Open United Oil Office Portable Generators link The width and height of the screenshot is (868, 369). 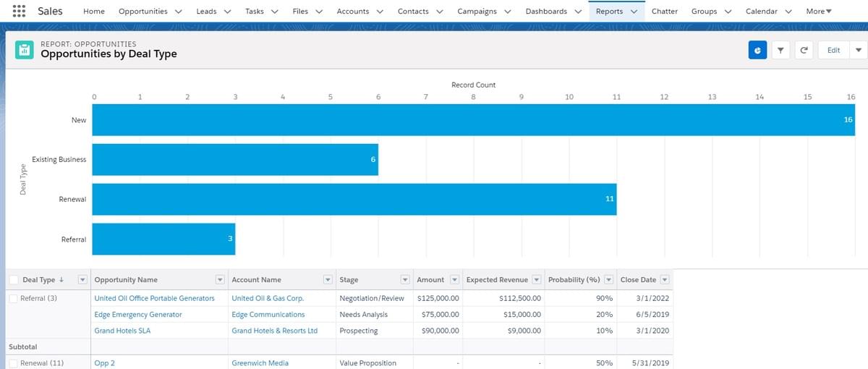click(x=154, y=298)
